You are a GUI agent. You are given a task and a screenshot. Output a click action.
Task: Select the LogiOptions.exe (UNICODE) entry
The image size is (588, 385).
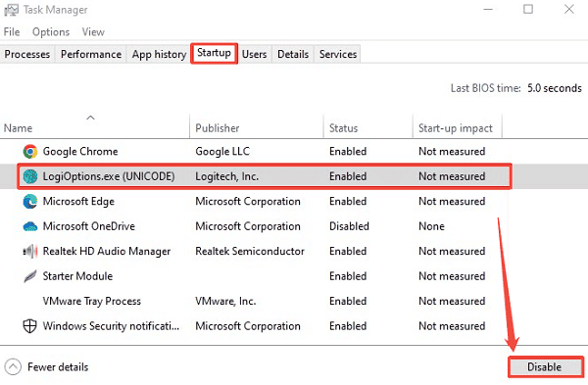coord(109,176)
